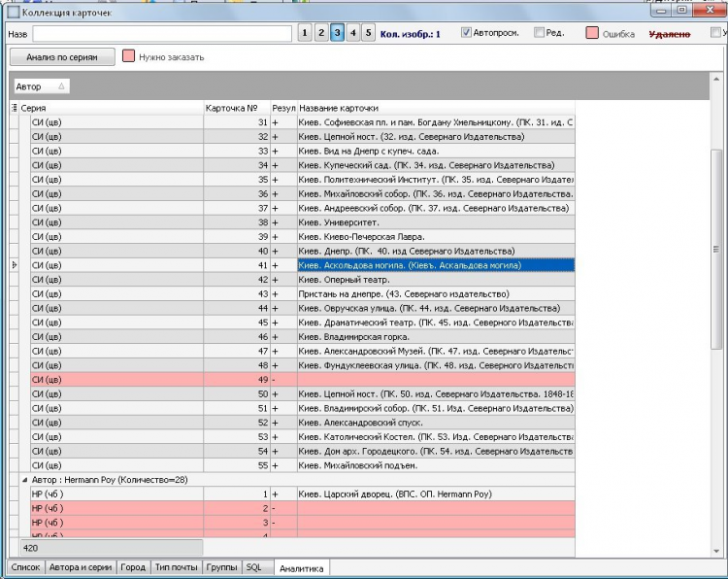
Task: Click the grid column chooser icon
Action: (x=14, y=108)
